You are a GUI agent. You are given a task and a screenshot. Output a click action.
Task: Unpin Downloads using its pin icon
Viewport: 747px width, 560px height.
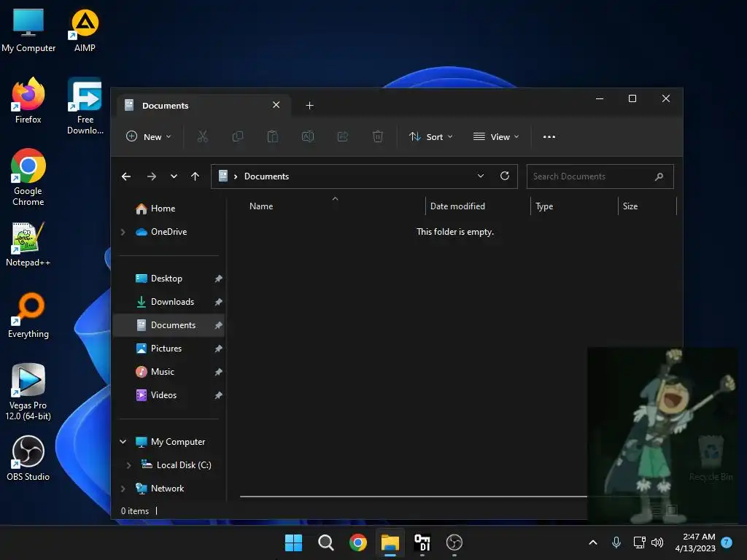pyautogui.click(x=218, y=302)
